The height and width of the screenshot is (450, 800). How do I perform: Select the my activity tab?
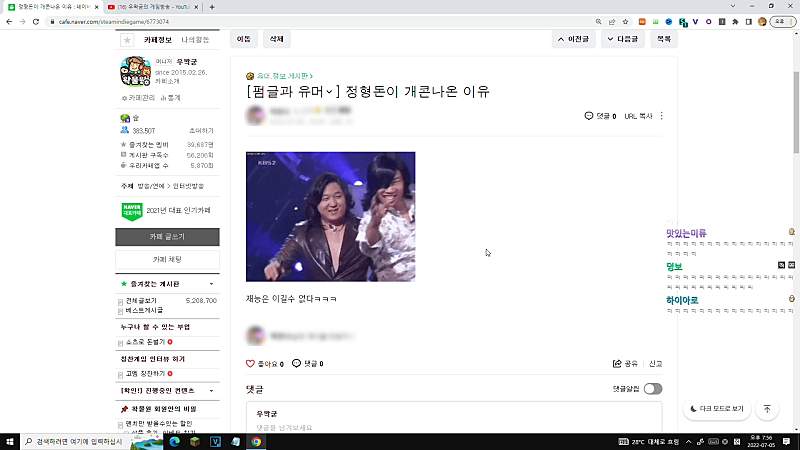click(x=195, y=40)
